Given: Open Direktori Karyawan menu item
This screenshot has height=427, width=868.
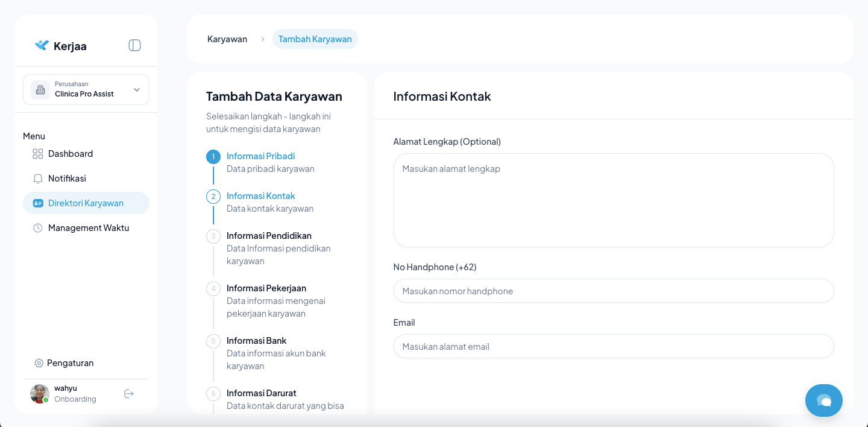Looking at the screenshot, I should [86, 203].
